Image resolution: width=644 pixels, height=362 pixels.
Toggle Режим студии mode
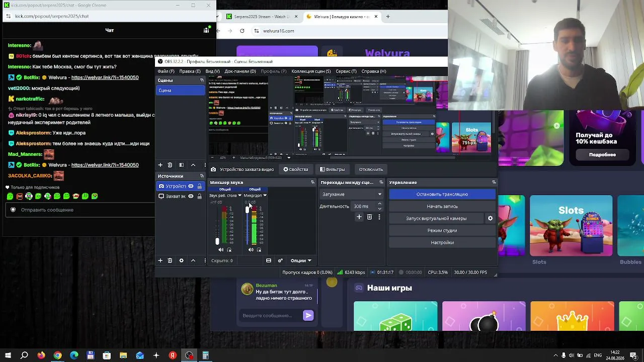(x=442, y=230)
